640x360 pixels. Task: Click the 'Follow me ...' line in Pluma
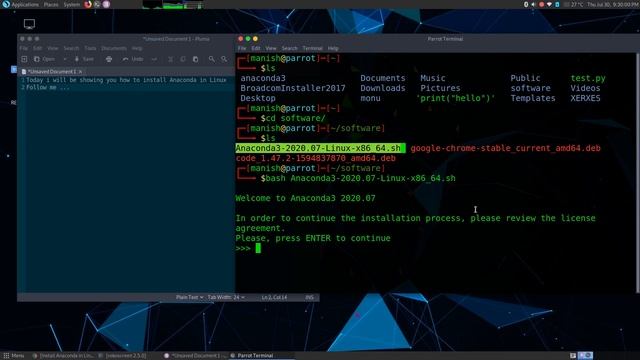pos(48,87)
